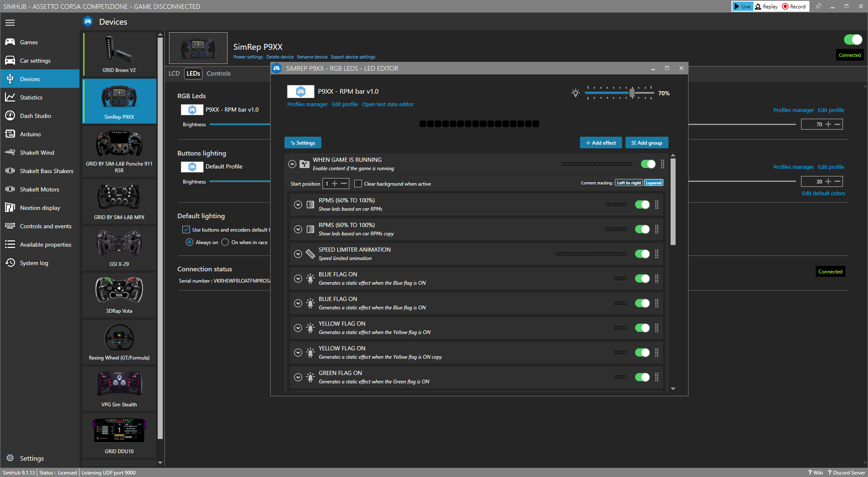Uncheck Use buttons and encoders default checkbox
Image resolution: width=868 pixels, height=477 pixels.
[x=186, y=230]
